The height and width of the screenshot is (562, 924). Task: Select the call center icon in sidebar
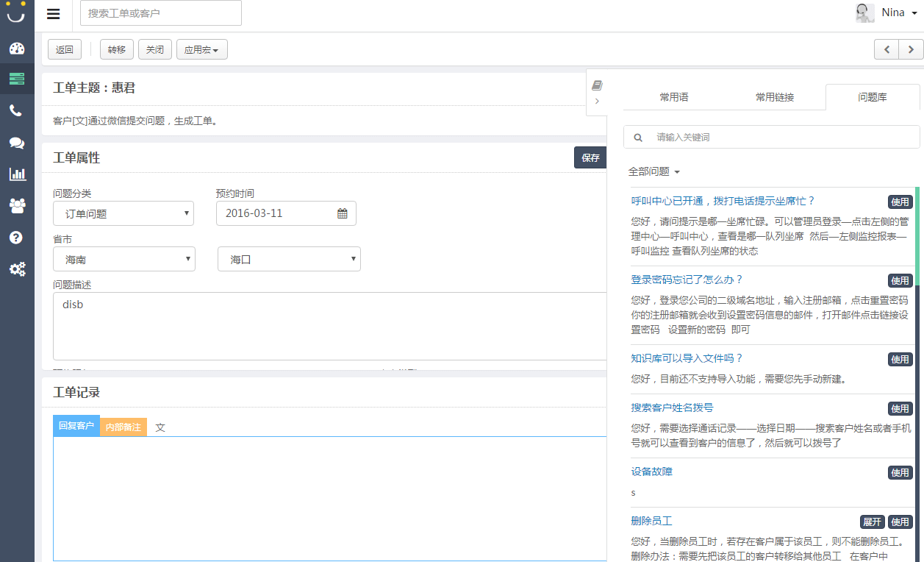(16, 110)
